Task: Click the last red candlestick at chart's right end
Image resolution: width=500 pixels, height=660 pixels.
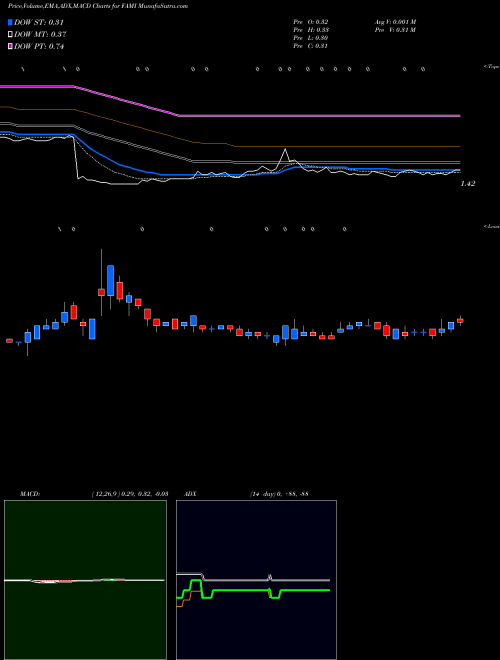Action: [460, 321]
